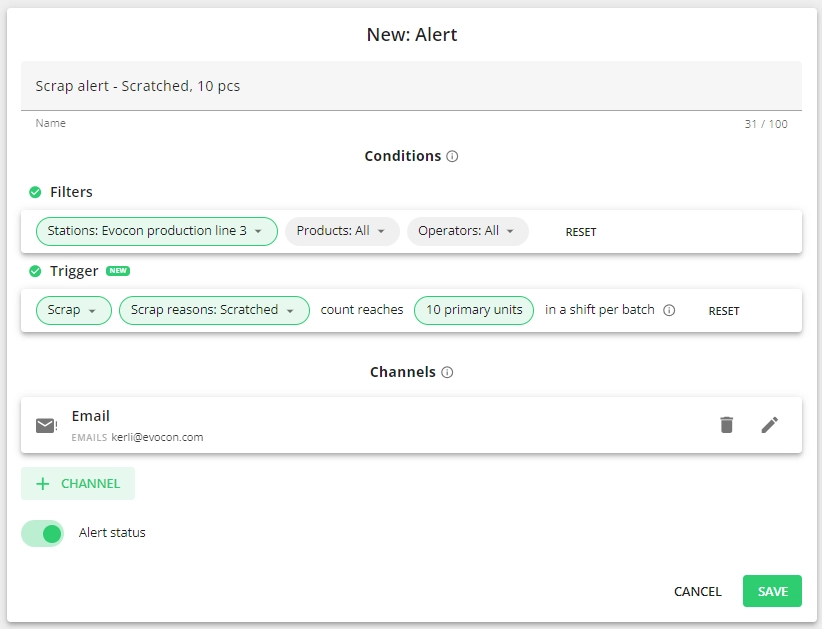Viewport: 822px width, 629px height.
Task: Click the 'Alert status' label
Action: pyautogui.click(x=112, y=533)
